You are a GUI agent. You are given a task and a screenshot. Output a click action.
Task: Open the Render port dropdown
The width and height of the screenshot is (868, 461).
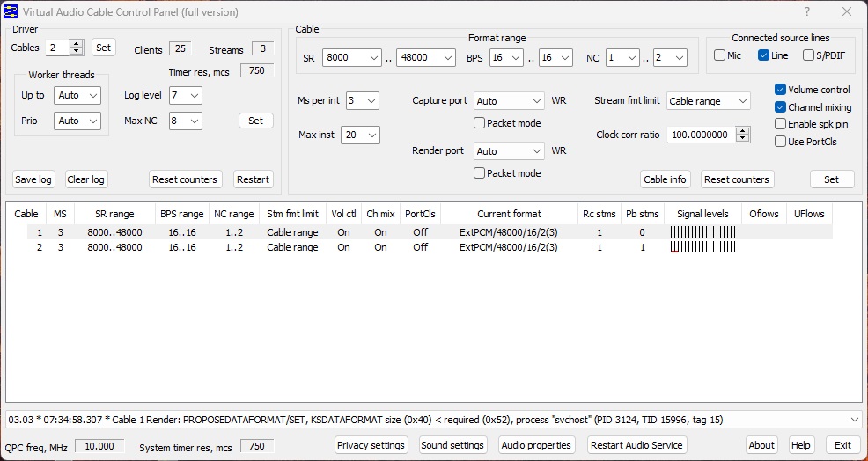tap(510, 151)
